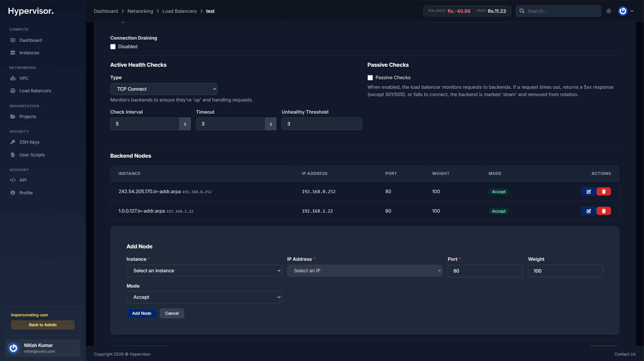The width and height of the screenshot is (644, 361).
Task: Click the Back to Admin button
Action: [x=42, y=325]
